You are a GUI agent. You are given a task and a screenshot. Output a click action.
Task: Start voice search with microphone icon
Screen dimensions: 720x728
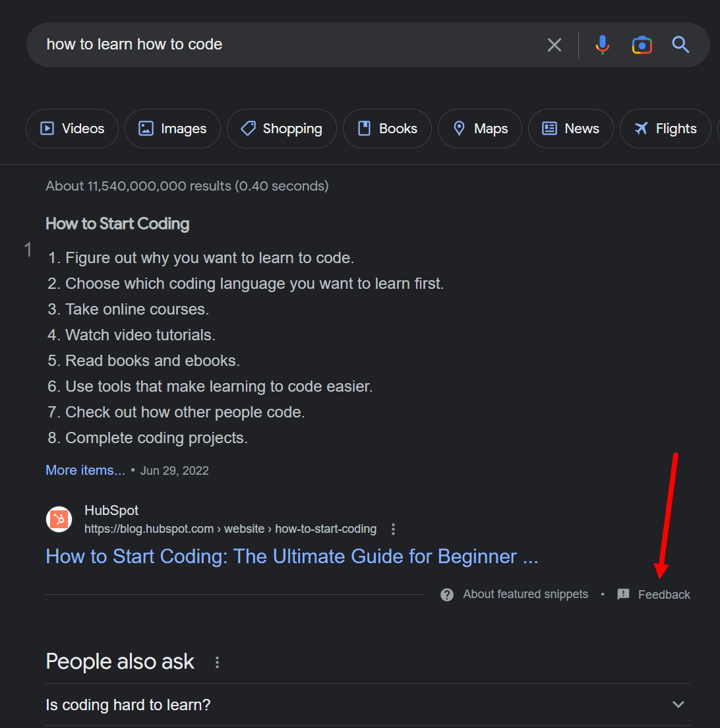tap(602, 45)
